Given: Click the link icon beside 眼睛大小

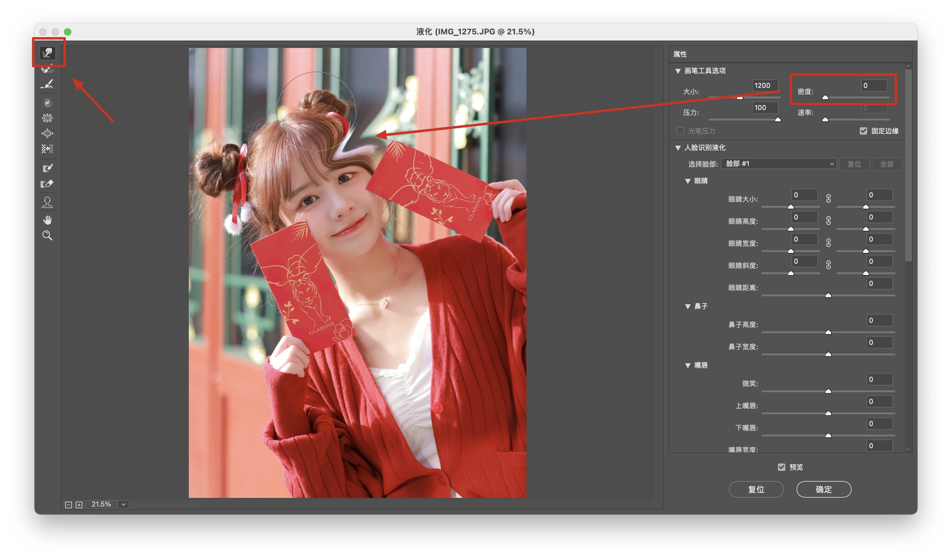Looking at the screenshot, I should pyautogui.click(x=828, y=199).
